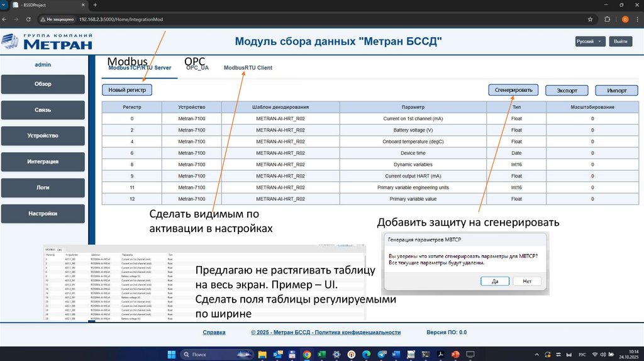Select the 'Dynamic variables' parameter cell
Screen dimensions: 644x361
[x=413, y=165]
